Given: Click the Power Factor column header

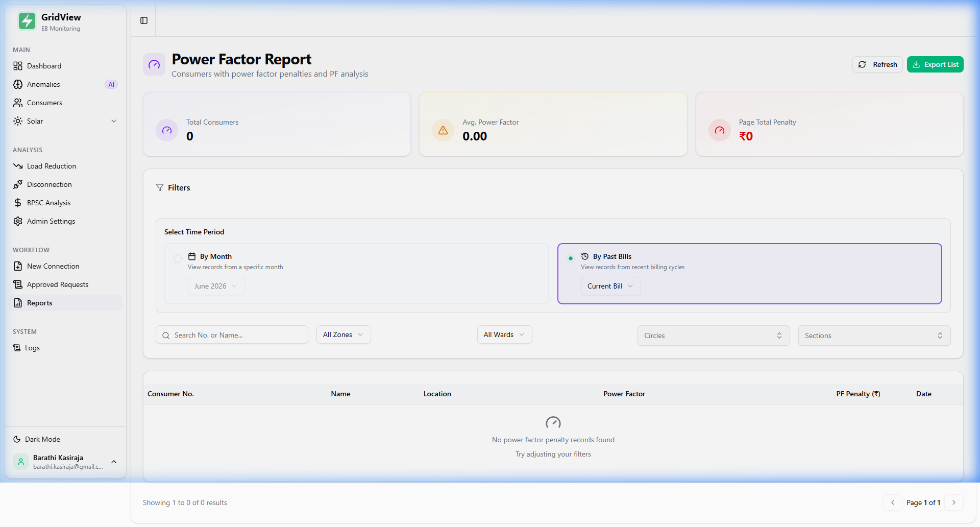Looking at the screenshot, I should pos(624,394).
